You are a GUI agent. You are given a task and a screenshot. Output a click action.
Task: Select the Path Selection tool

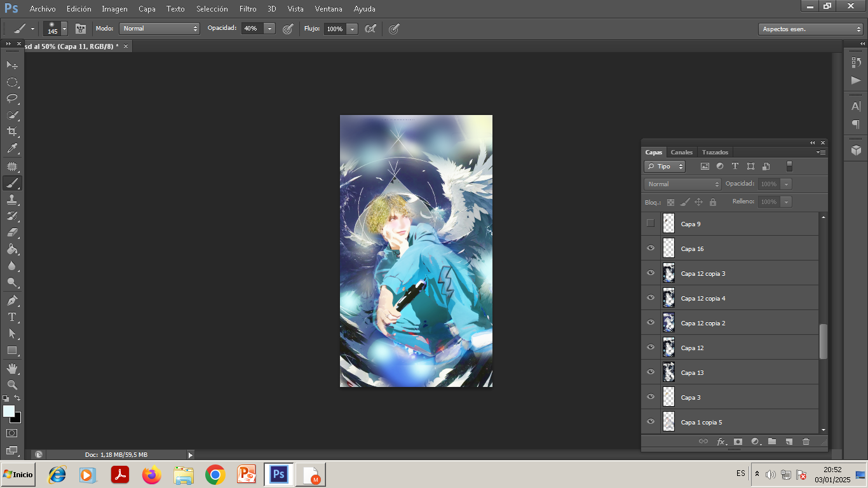click(x=12, y=334)
